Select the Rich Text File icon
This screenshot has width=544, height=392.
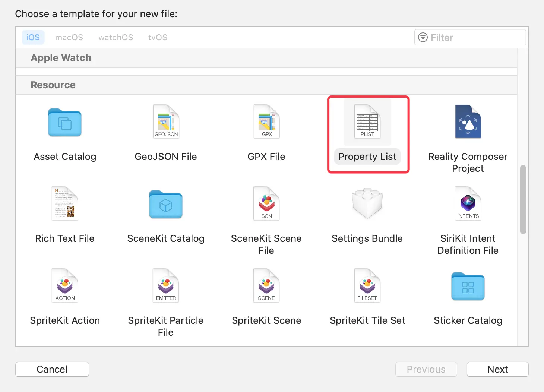65,203
